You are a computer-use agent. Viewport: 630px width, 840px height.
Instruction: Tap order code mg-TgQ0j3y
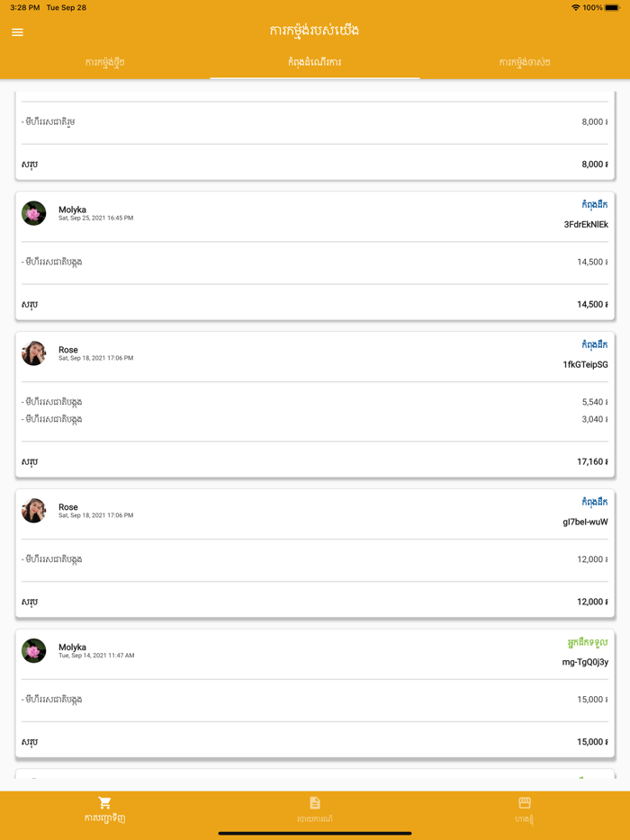[x=586, y=663]
